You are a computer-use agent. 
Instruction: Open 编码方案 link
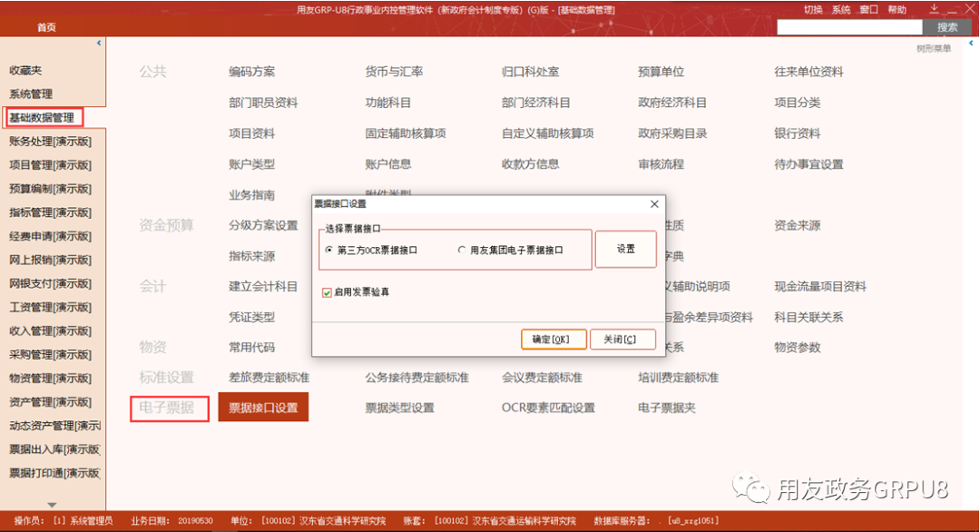click(x=252, y=72)
